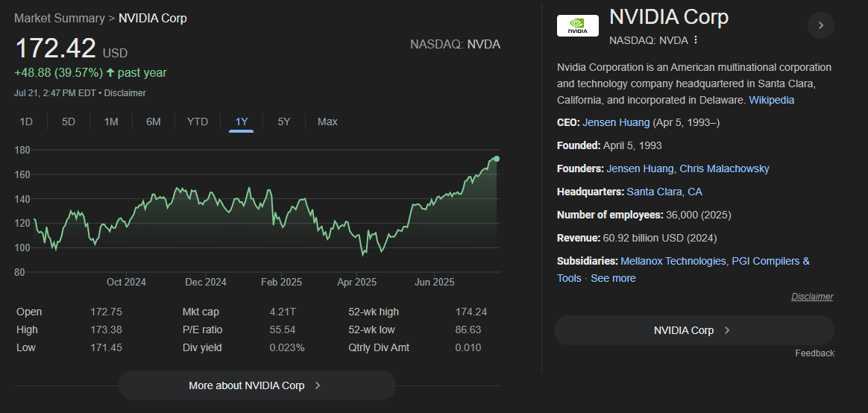Click the green up arrow near past year
This screenshot has height=413, width=868.
(x=110, y=72)
